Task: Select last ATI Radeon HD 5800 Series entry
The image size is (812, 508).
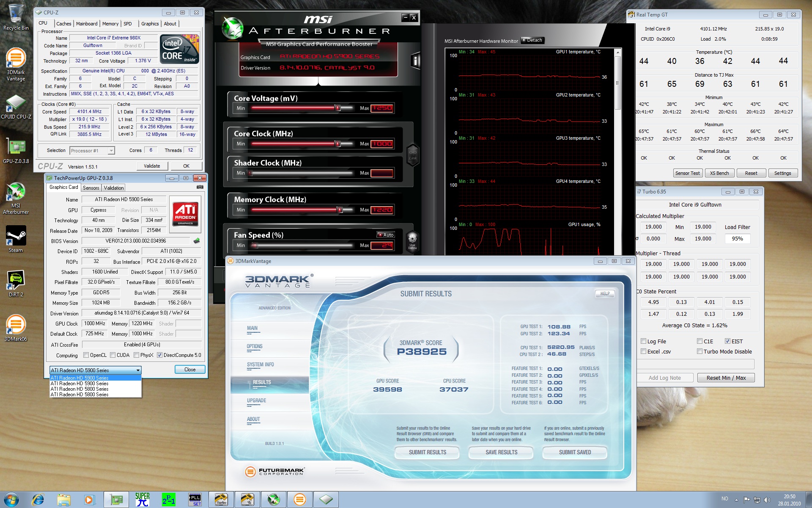Action: [x=95, y=395]
